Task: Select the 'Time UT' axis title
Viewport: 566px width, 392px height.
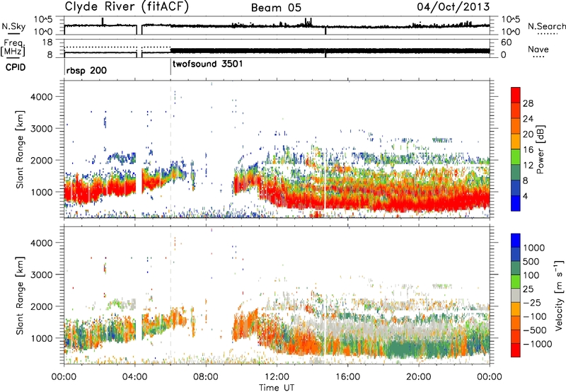Action: (x=277, y=388)
